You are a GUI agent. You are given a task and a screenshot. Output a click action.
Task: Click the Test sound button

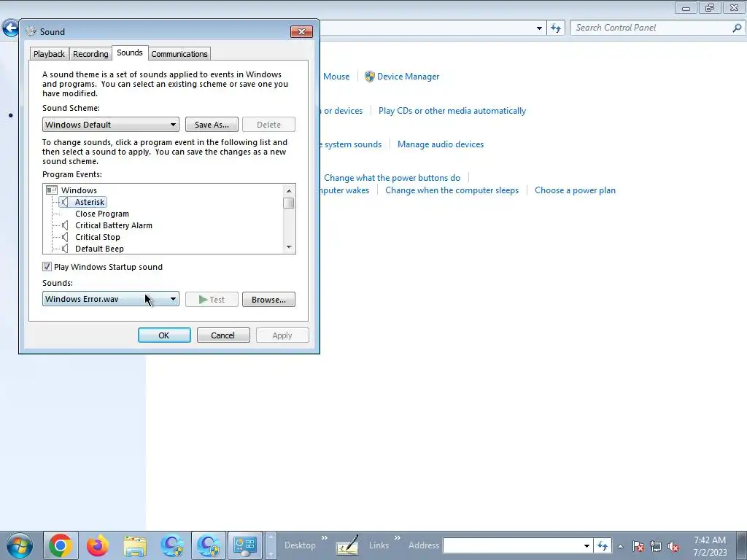212,300
